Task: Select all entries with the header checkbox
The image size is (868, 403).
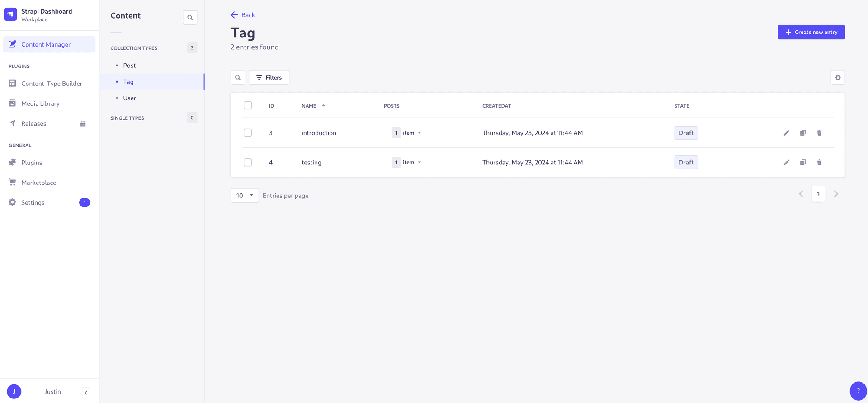Action: click(248, 105)
